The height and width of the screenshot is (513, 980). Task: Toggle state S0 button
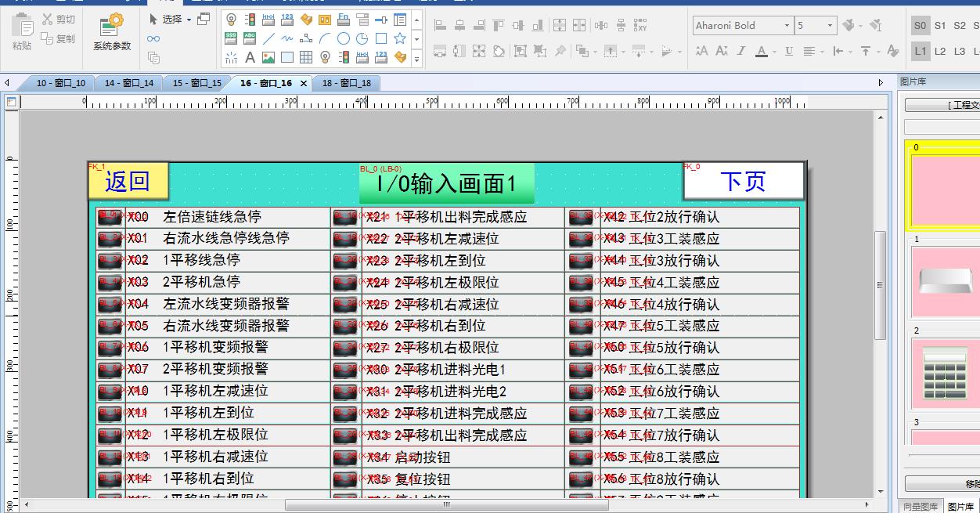[x=921, y=26]
